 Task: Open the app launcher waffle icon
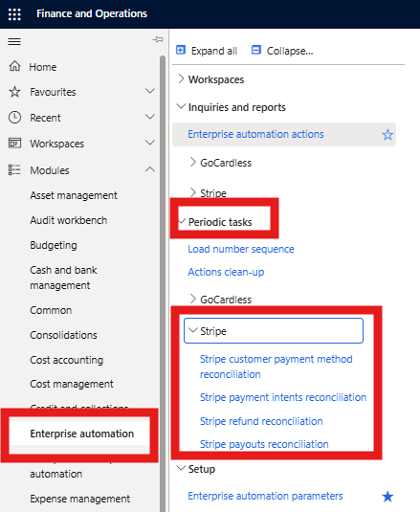(x=14, y=14)
